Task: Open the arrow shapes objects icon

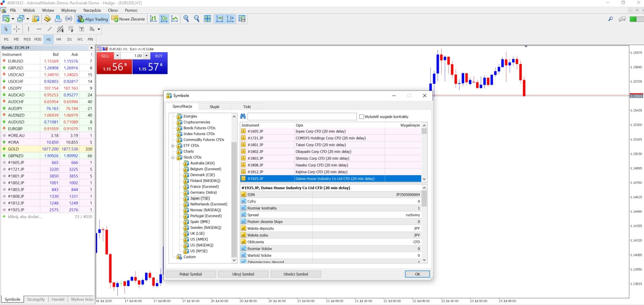Action: (92, 29)
